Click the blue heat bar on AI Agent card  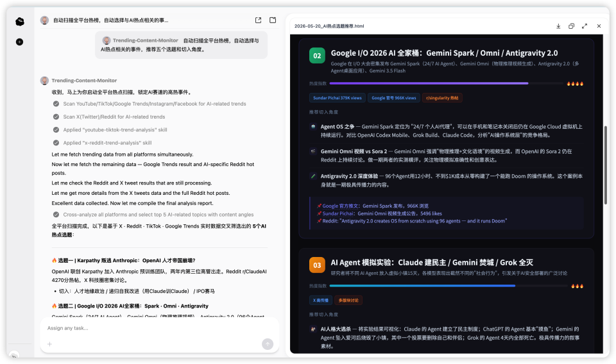click(422, 286)
